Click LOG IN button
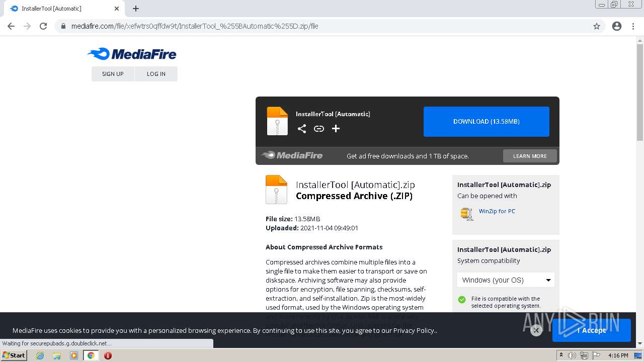This screenshot has height=362, width=644. coord(156,74)
